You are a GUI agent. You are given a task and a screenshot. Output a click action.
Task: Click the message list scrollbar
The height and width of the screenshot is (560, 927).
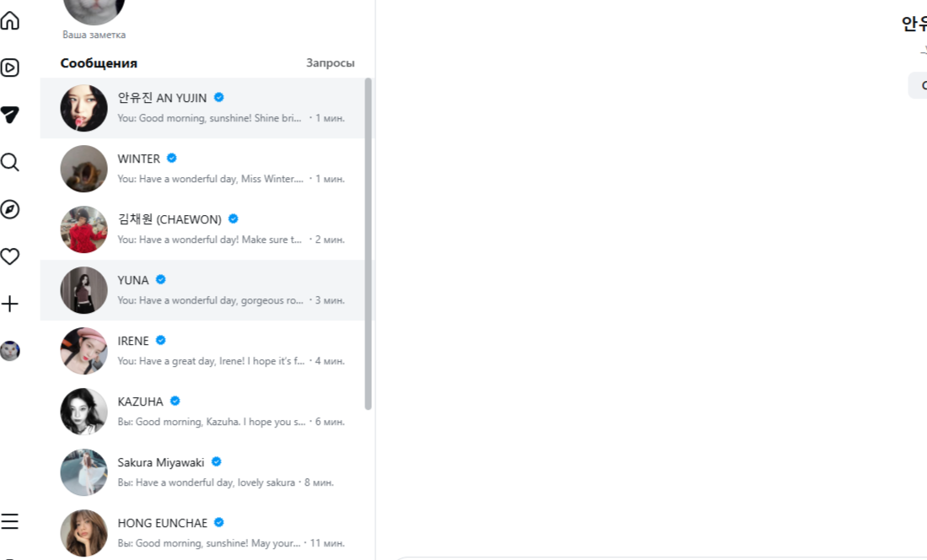point(368,245)
